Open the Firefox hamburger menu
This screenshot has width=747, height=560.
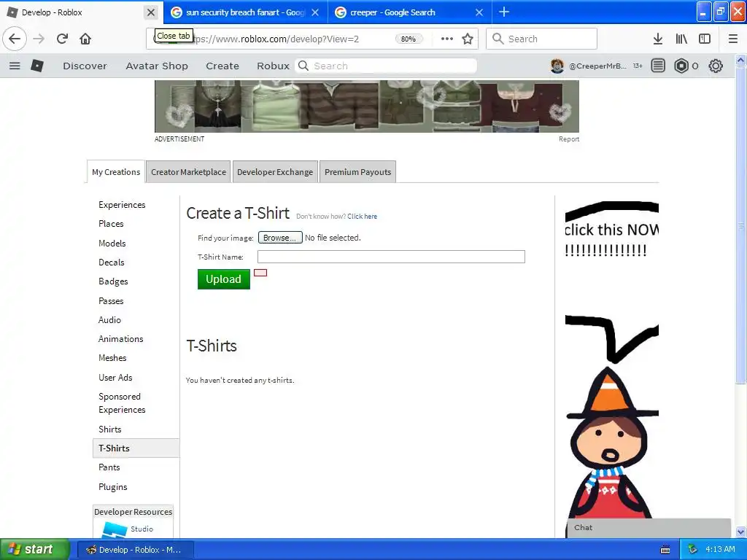point(733,39)
